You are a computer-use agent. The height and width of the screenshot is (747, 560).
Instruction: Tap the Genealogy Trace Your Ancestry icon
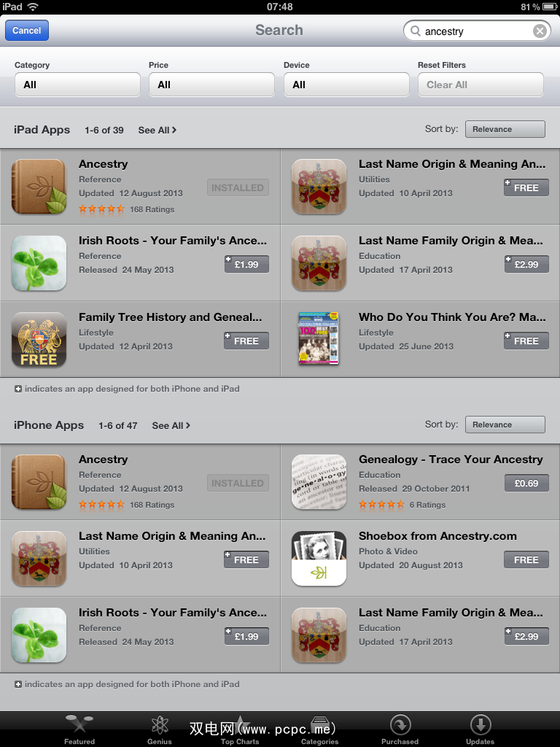[x=319, y=481]
